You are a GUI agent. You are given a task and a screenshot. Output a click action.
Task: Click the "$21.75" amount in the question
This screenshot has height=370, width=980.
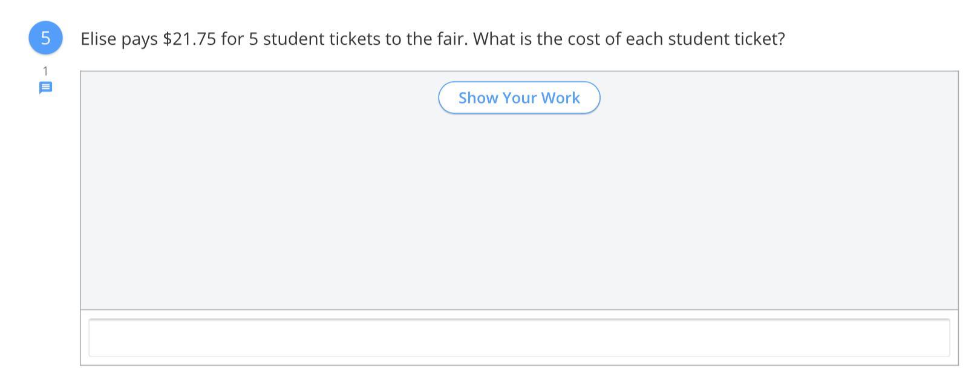(189, 39)
